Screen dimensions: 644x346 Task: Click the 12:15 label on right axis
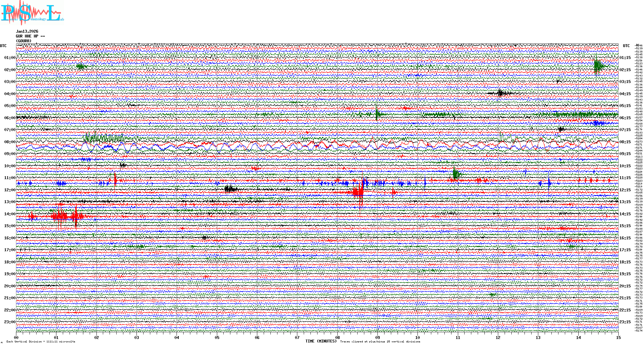[x=625, y=190]
